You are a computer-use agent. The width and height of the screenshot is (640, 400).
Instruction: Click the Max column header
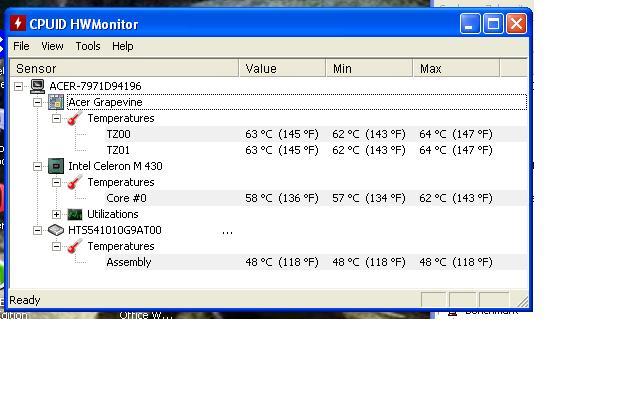pyautogui.click(x=456, y=68)
